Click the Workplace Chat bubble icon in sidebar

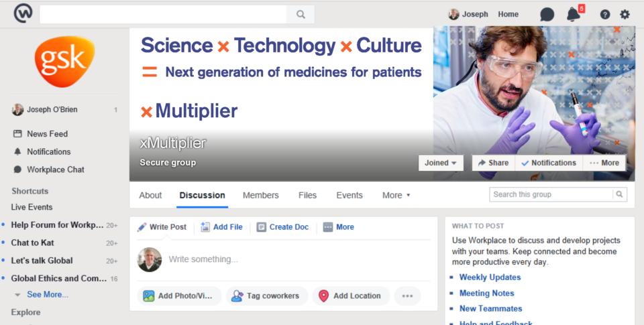(x=17, y=170)
